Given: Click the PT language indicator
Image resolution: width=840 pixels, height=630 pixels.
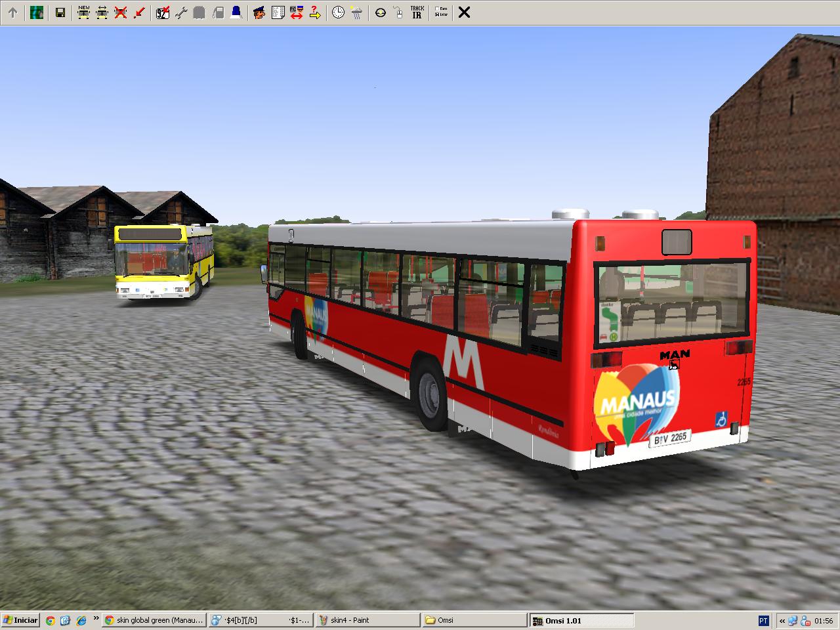Looking at the screenshot, I should 763,620.
